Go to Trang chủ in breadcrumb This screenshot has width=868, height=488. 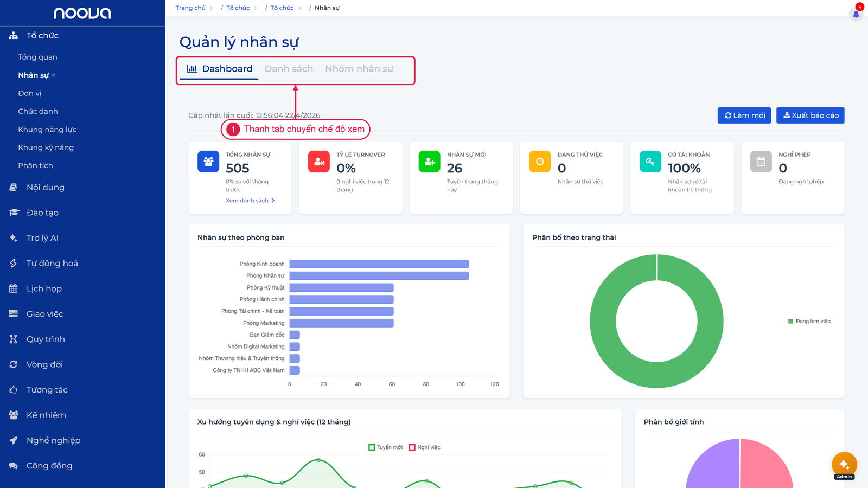[190, 8]
